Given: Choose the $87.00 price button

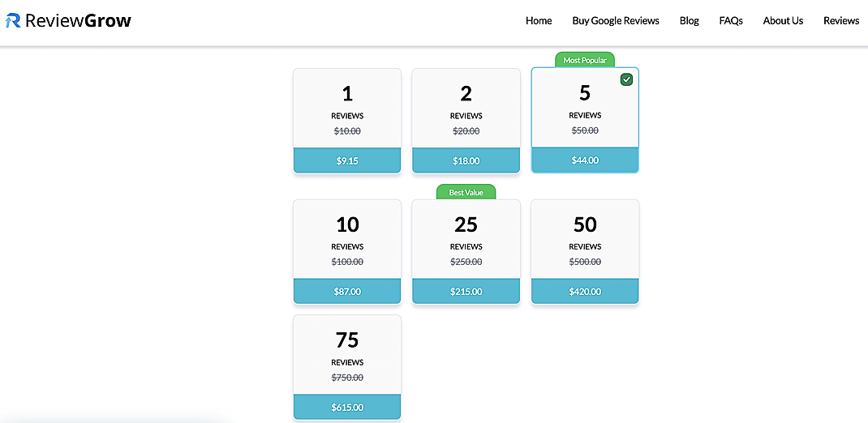Looking at the screenshot, I should coord(347,292).
